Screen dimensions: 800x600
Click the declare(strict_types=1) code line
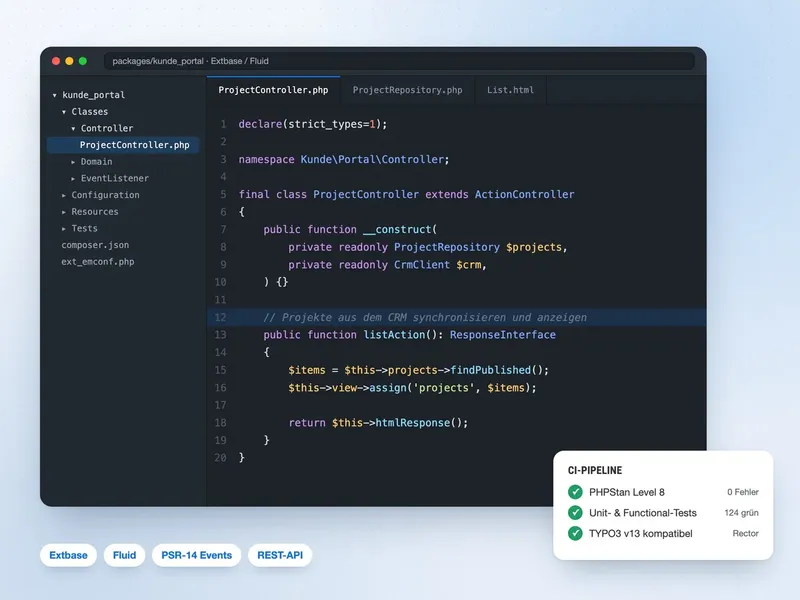(x=313, y=124)
